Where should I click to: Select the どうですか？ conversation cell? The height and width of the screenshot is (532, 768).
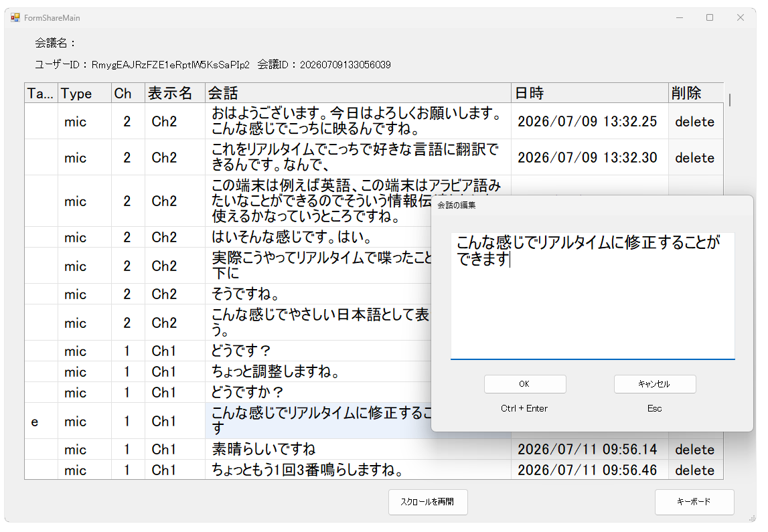pos(318,392)
